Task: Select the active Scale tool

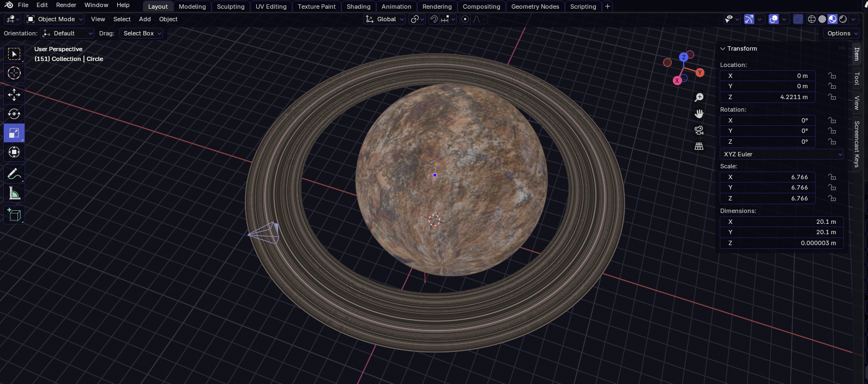Action: point(14,133)
